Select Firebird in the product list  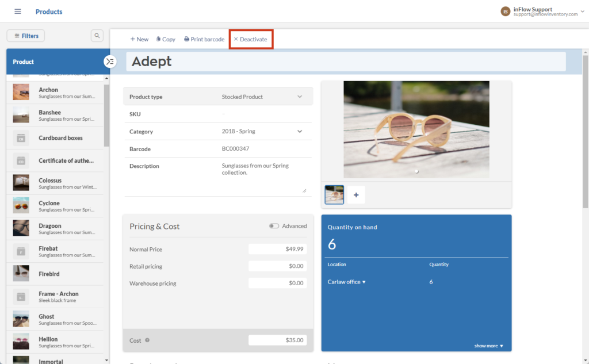click(x=55, y=274)
